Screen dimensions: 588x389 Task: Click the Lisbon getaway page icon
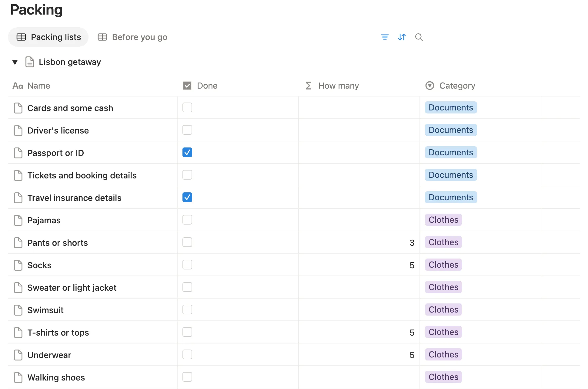[x=29, y=62]
